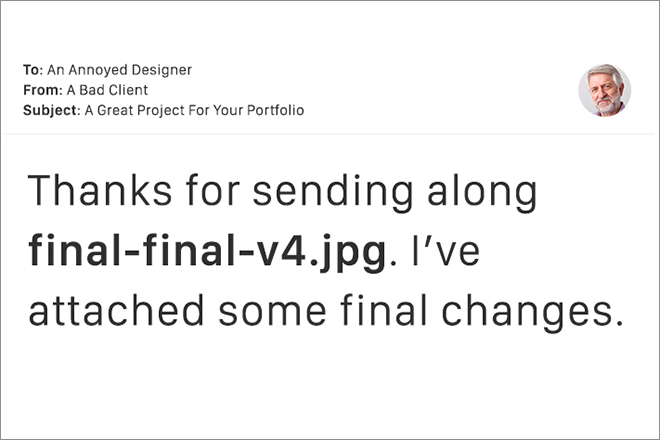Click the word I've after the filename
This screenshot has width=660, height=440.
[446, 251]
